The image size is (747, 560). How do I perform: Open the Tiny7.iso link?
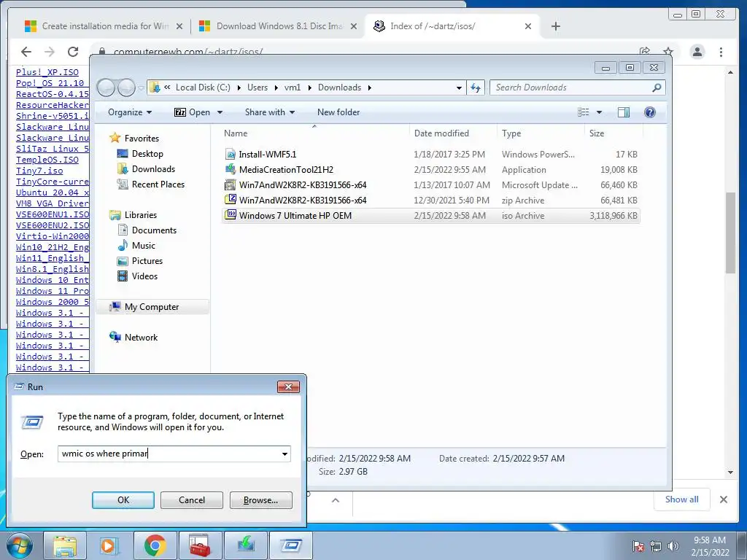(x=39, y=171)
